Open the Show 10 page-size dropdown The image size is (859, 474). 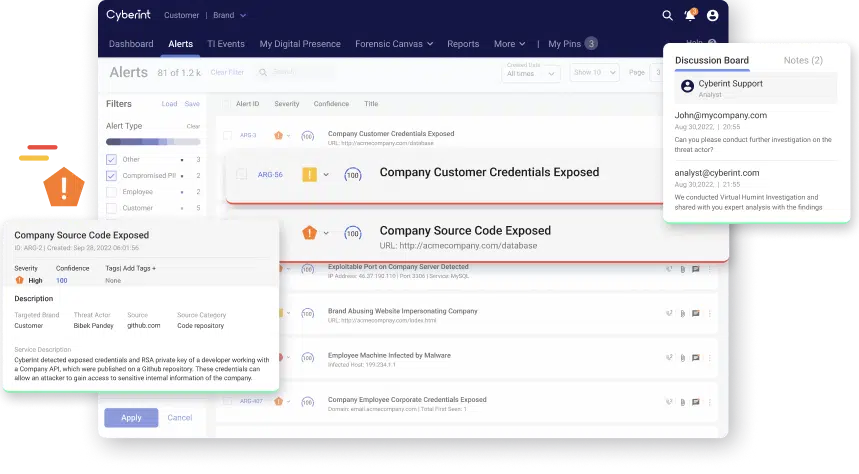pos(594,72)
